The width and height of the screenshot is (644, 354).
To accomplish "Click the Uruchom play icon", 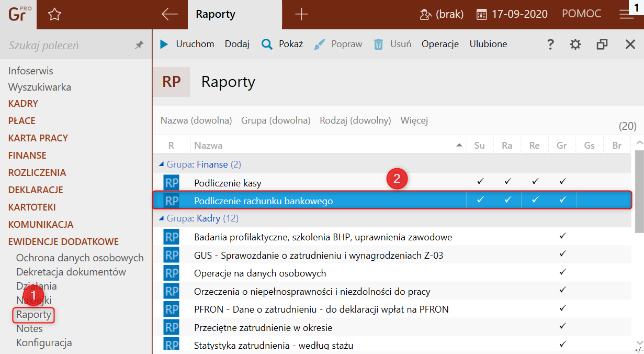I will 164,45.
